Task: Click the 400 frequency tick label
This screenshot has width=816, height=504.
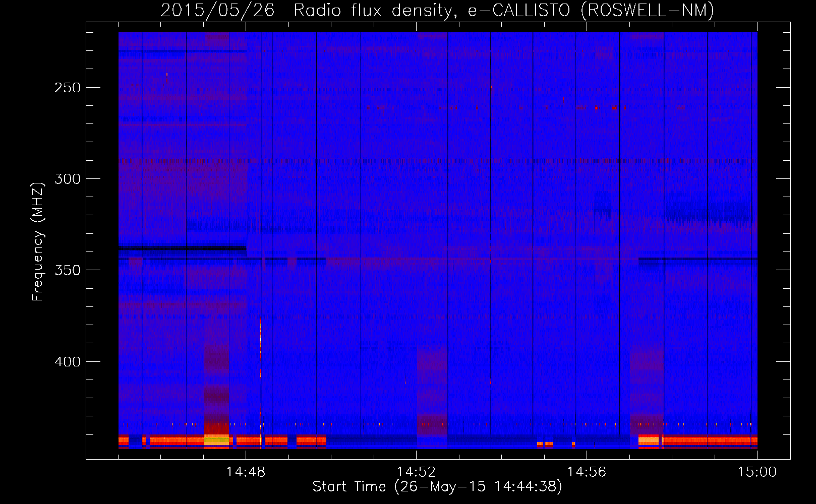Action: (x=68, y=362)
